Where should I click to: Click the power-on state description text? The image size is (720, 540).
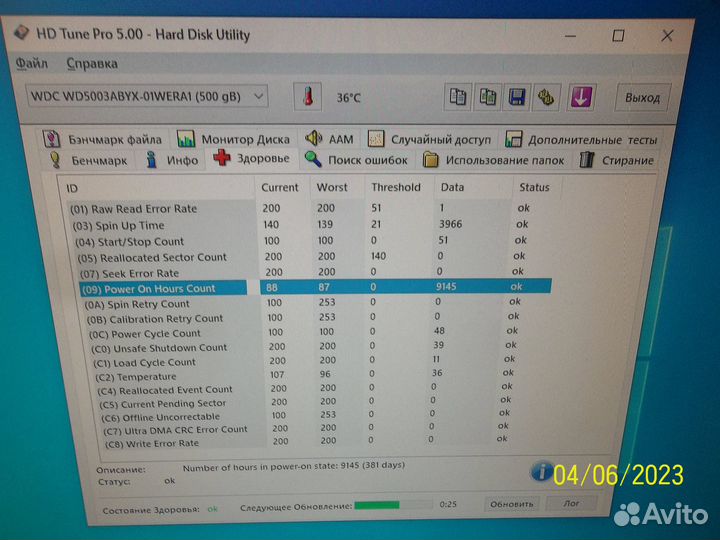(x=293, y=467)
